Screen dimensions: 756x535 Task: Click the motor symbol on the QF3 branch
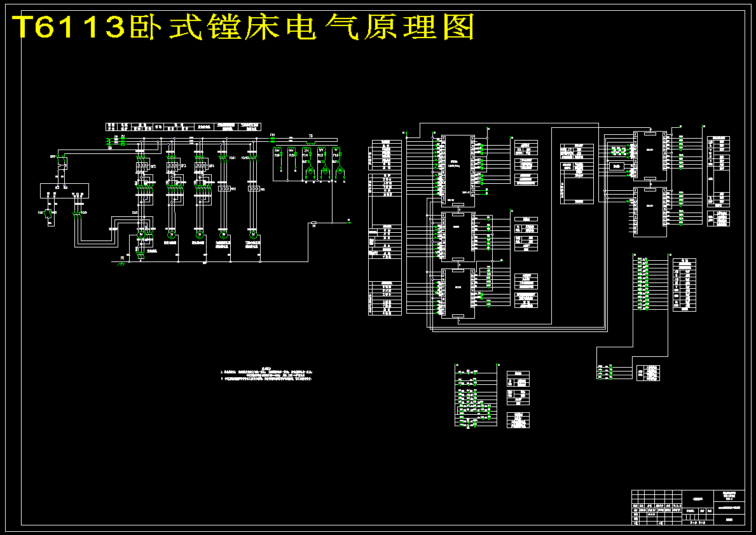(x=172, y=235)
